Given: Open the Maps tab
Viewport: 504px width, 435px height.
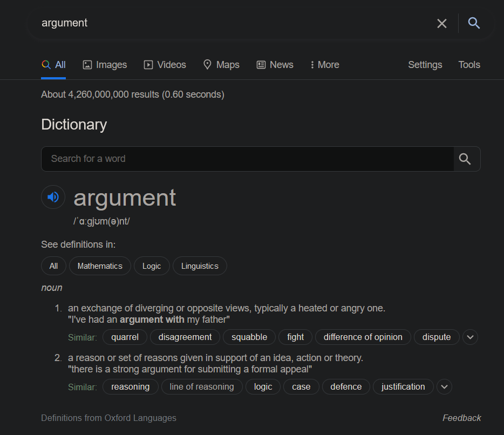Looking at the screenshot, I should pos(221,65).
